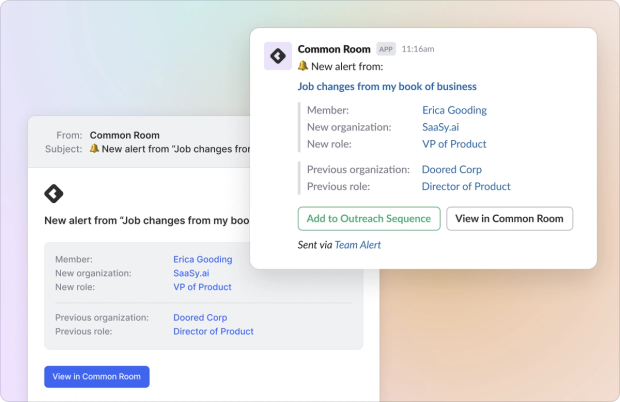Click the Common Room sender name in Slack
The image size is (620, 402).
click(x=334, y=49)
